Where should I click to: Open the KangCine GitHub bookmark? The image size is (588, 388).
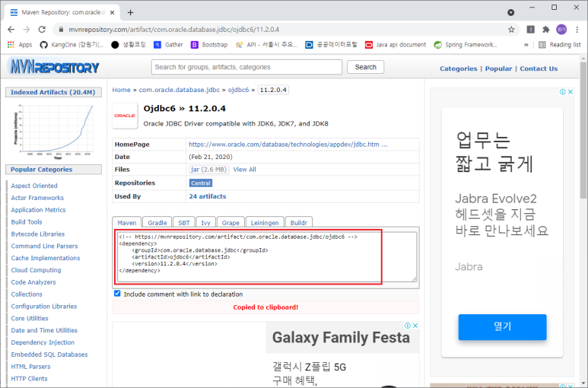[72, 45]
